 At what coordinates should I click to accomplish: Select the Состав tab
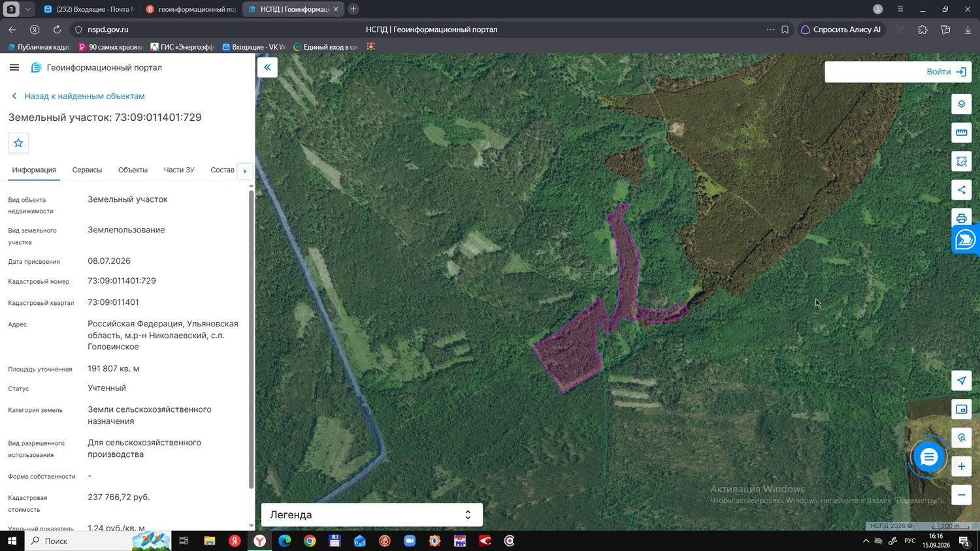point(222,170)
